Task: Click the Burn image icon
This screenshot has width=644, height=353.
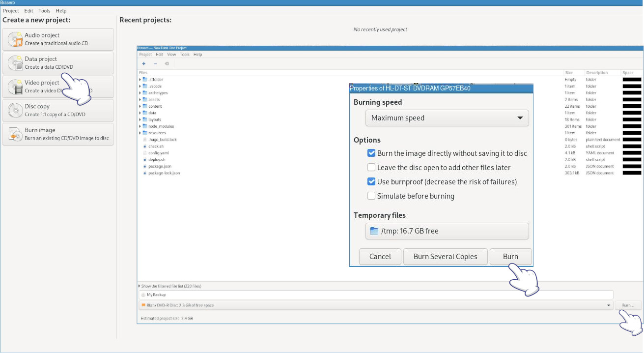Action: click(16, 134)
